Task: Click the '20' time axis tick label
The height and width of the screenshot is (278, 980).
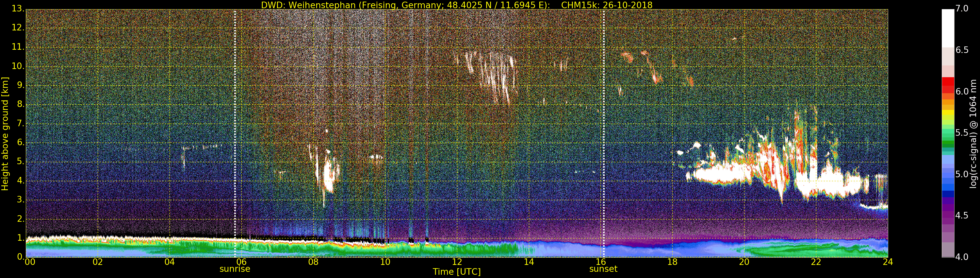Action: tap(744, 262)
